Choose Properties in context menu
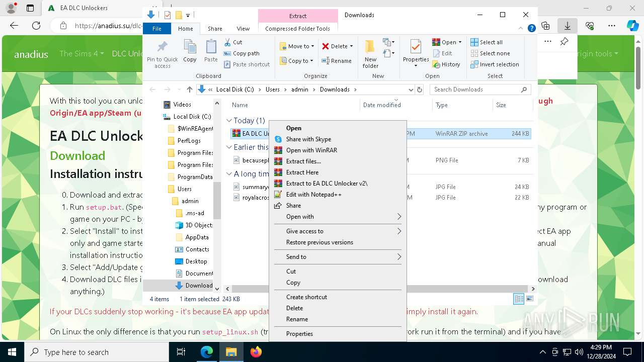644x362 pixels. 338,334
